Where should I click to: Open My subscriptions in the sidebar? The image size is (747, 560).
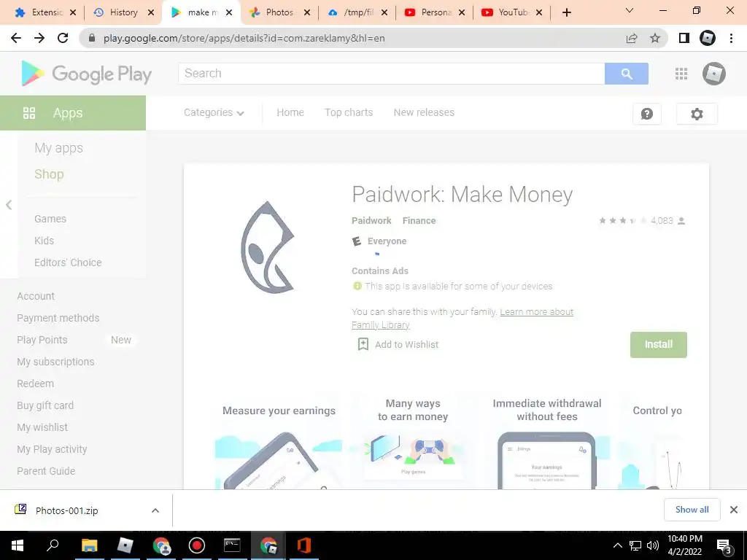pos(55,362)
